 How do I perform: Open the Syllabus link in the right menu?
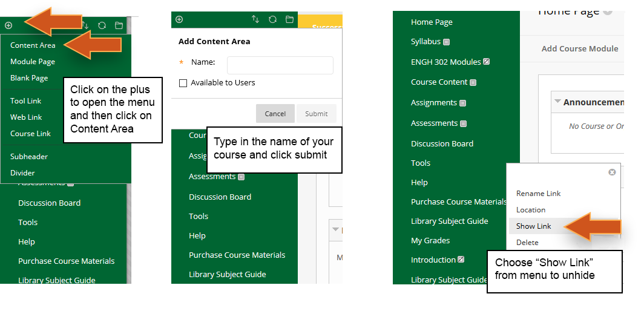tap(426, 42)
